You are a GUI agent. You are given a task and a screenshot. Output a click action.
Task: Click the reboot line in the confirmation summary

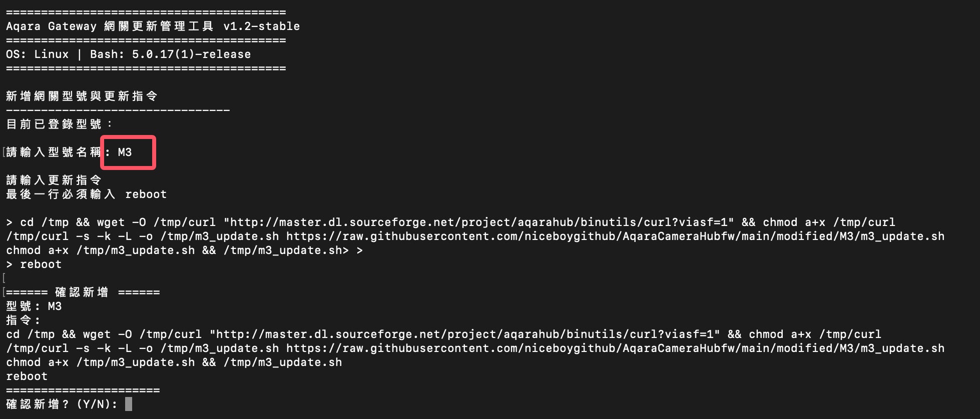coord(27,376)
